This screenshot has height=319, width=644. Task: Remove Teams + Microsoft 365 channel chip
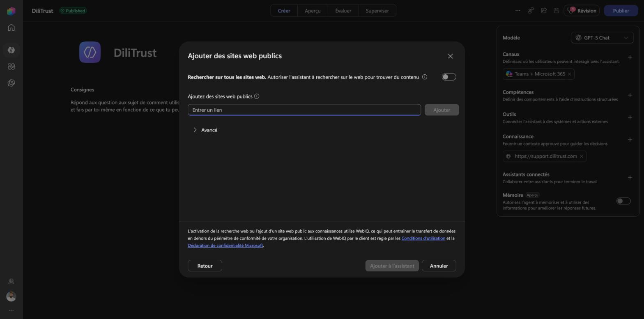570,74
